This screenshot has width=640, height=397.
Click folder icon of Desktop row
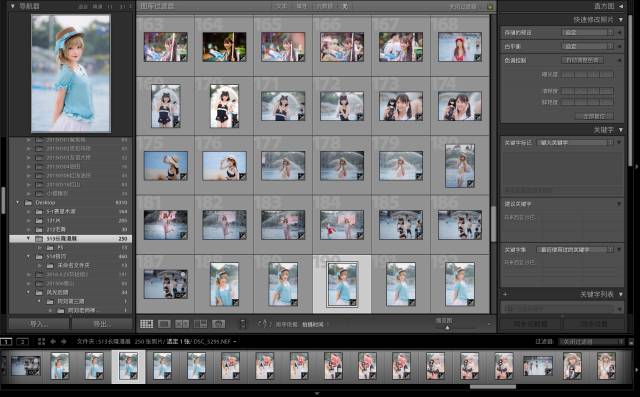point(29,203)
